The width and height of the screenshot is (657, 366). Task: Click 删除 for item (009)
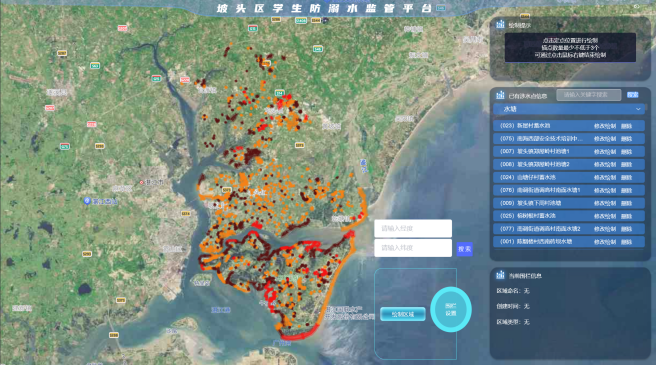[x=626, y=203]
